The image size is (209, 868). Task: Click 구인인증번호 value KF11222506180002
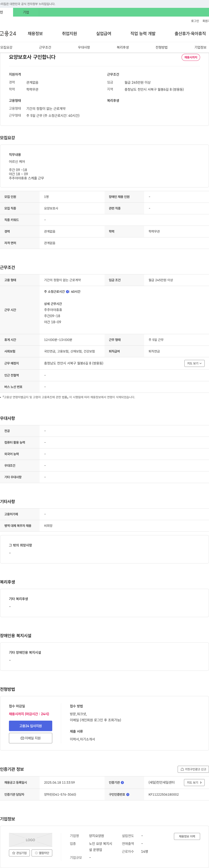coord(163,795)
